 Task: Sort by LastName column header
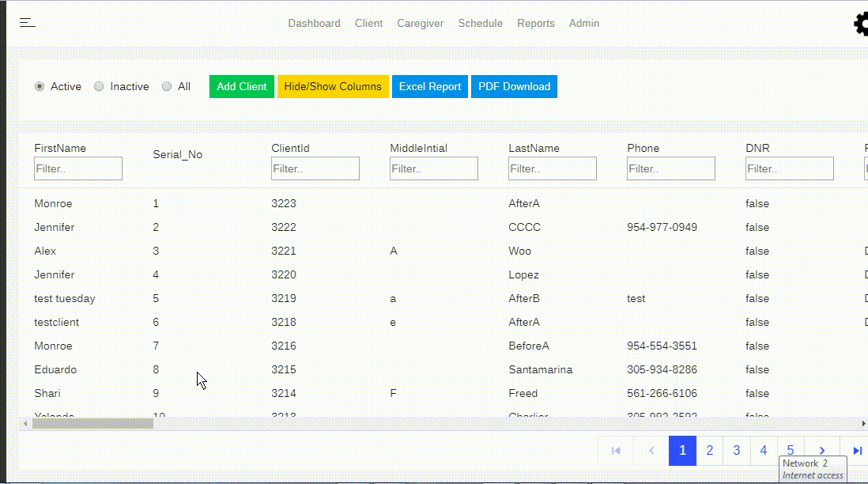[534, 149]
